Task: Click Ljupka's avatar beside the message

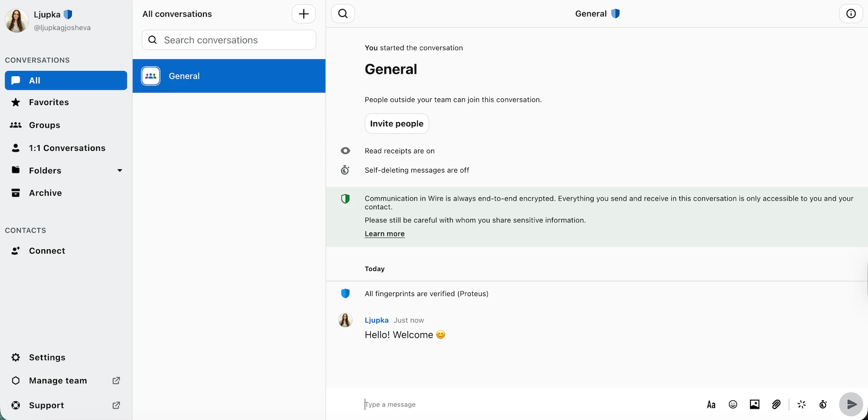Action: pyautogui.click(x=345, y=320)
